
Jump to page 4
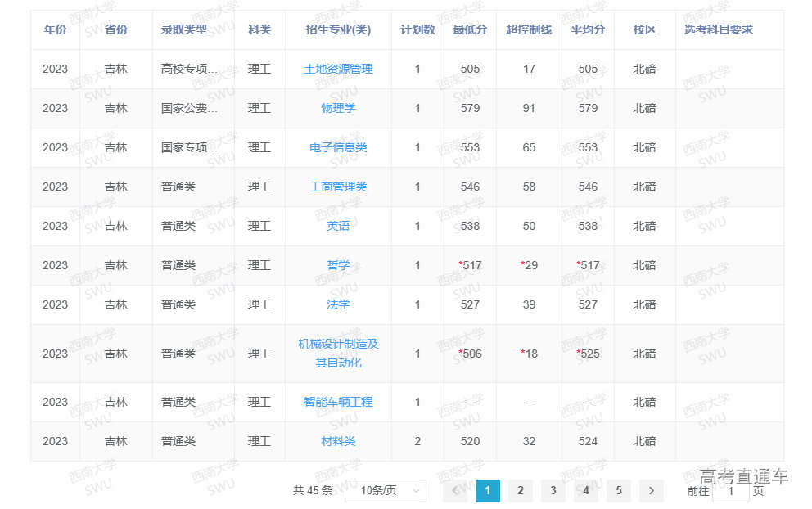click(586, 490)
